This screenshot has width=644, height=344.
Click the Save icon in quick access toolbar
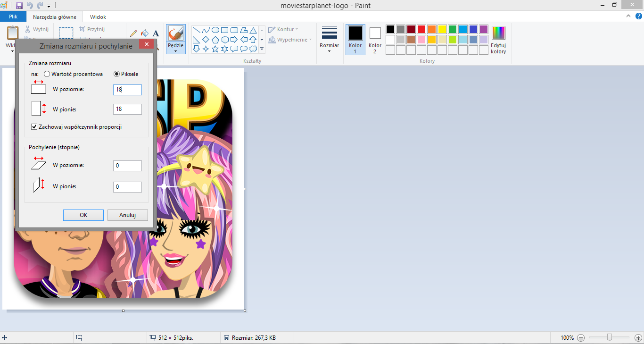click(x=19, y=6)
